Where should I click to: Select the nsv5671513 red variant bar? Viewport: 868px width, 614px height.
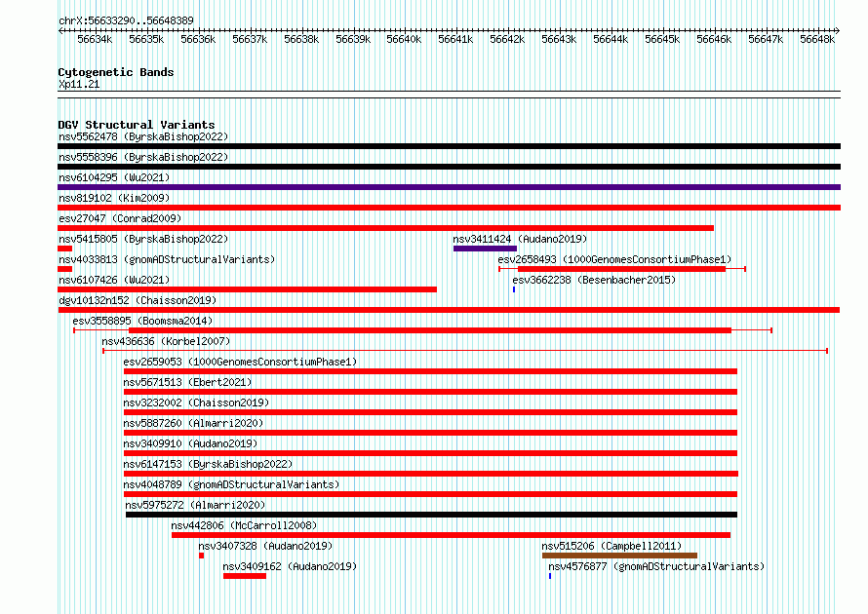click(431, 392)
